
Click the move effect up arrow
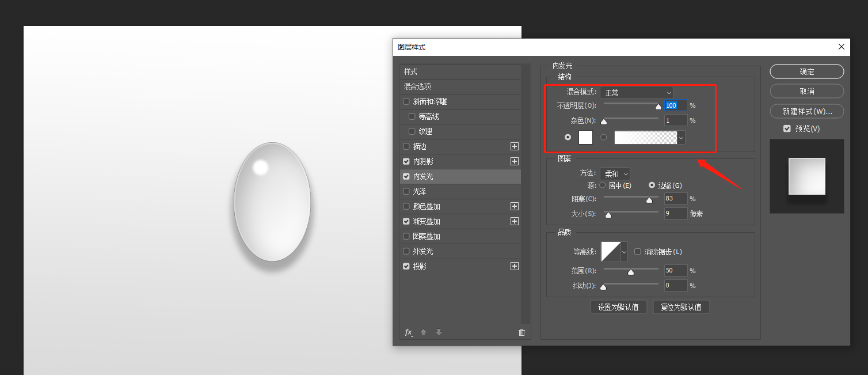point(424,332)
